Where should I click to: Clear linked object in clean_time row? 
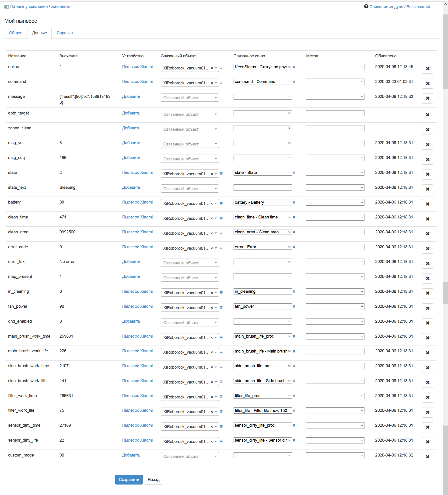pyautogui.click(x=212, y=218)
